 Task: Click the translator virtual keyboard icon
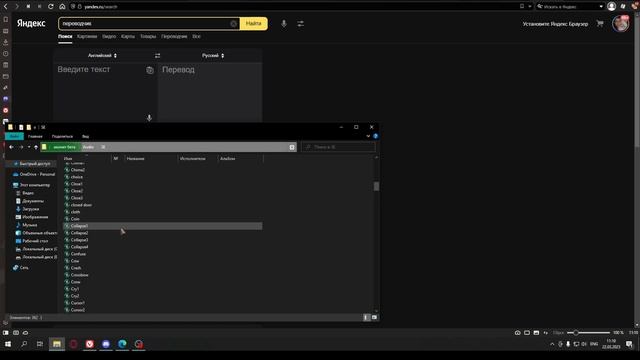click(x=150, y=70)
